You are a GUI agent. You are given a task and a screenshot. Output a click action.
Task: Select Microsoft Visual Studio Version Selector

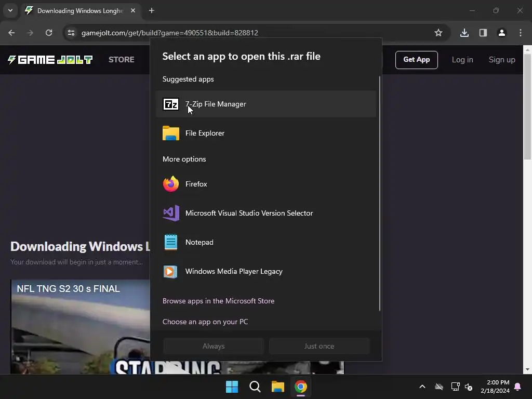[x=266, y=213]
